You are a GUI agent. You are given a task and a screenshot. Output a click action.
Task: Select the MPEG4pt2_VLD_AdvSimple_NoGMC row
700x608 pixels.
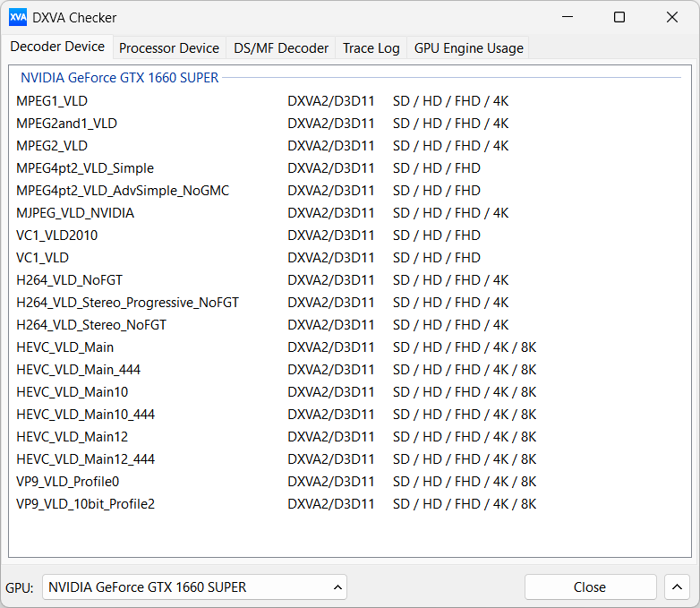(350, 191)
